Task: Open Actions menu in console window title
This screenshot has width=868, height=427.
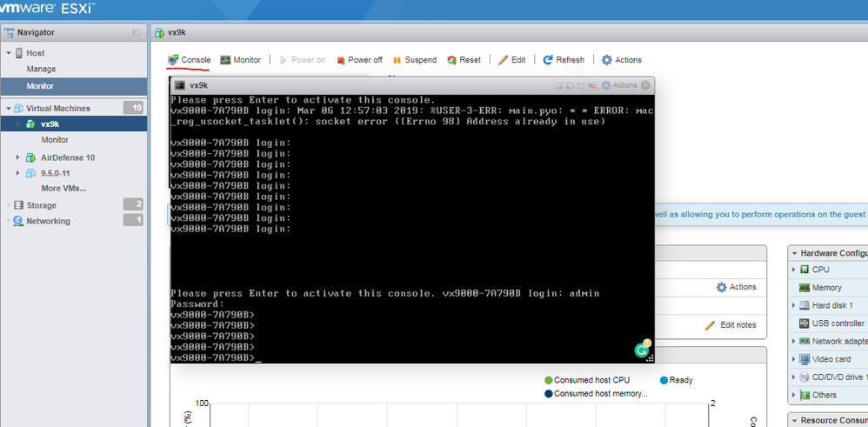Action: (x=619, y=85)
